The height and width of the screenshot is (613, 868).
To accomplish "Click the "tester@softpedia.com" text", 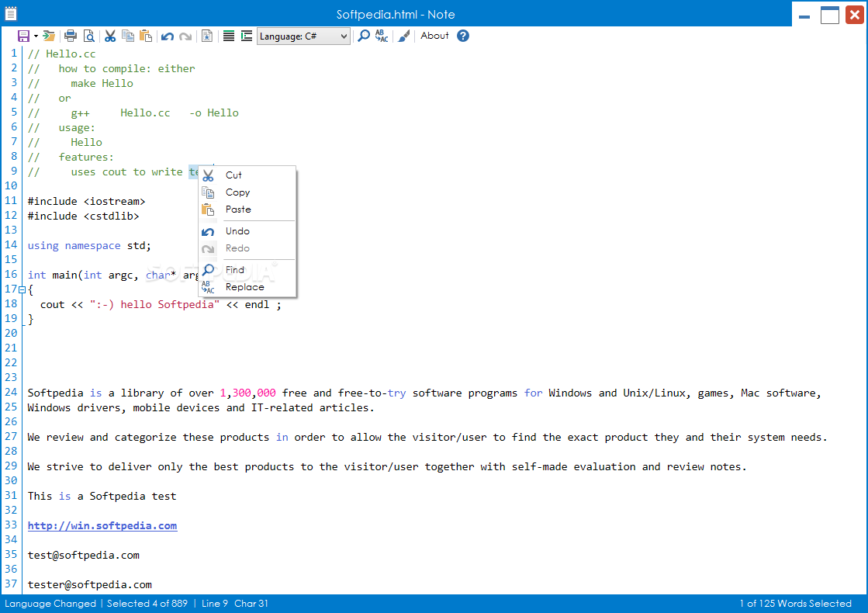I will (90, 584).
